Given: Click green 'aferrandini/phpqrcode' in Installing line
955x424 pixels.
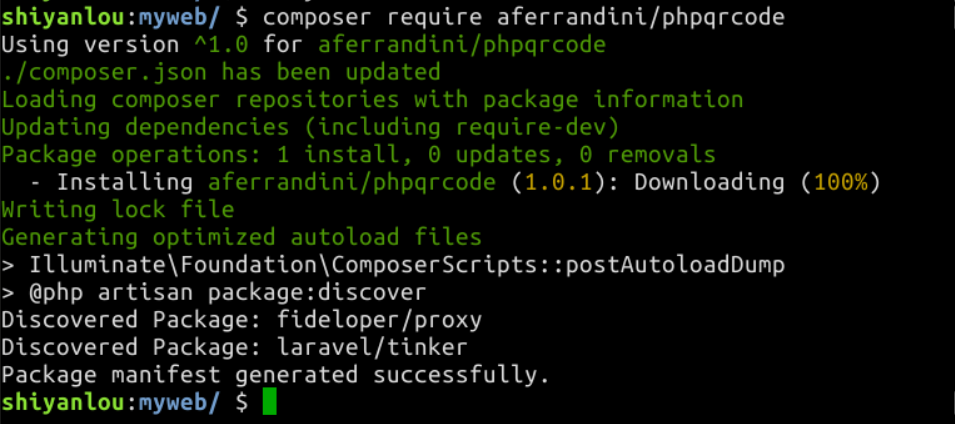Looking at the screenshot, I should click(352, 182).
